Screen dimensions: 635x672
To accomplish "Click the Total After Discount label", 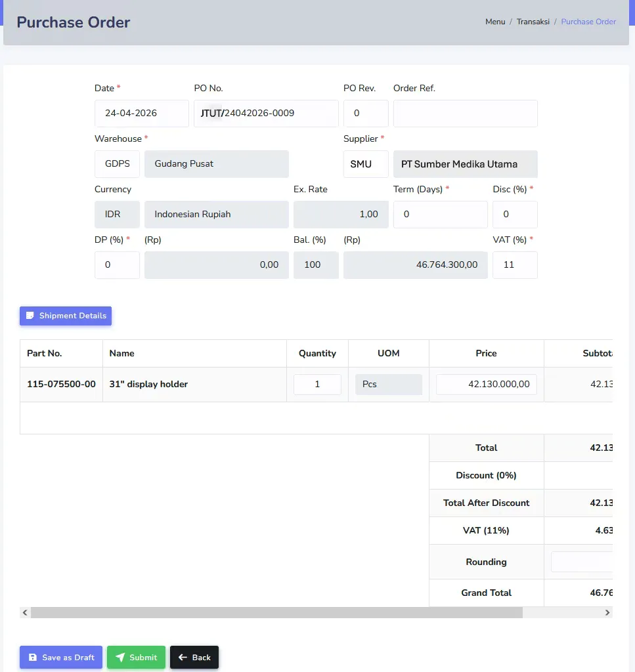I will coord(486,503).
